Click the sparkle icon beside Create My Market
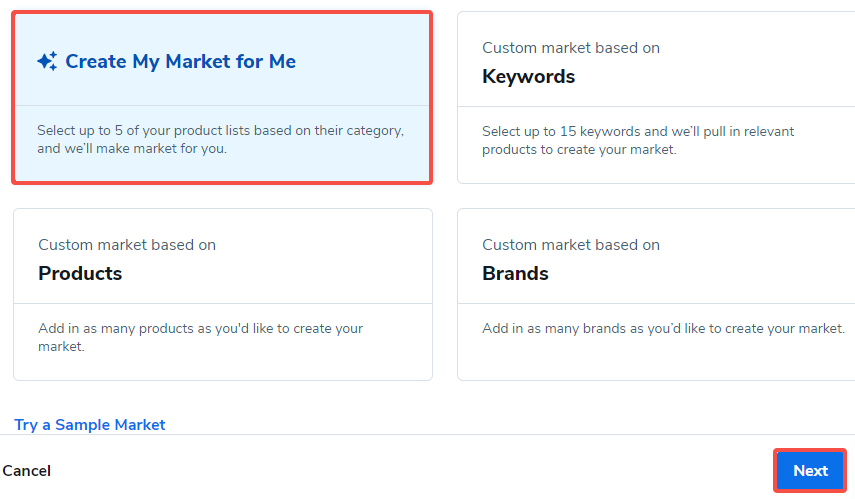The image size is (855, 499). 47,62
